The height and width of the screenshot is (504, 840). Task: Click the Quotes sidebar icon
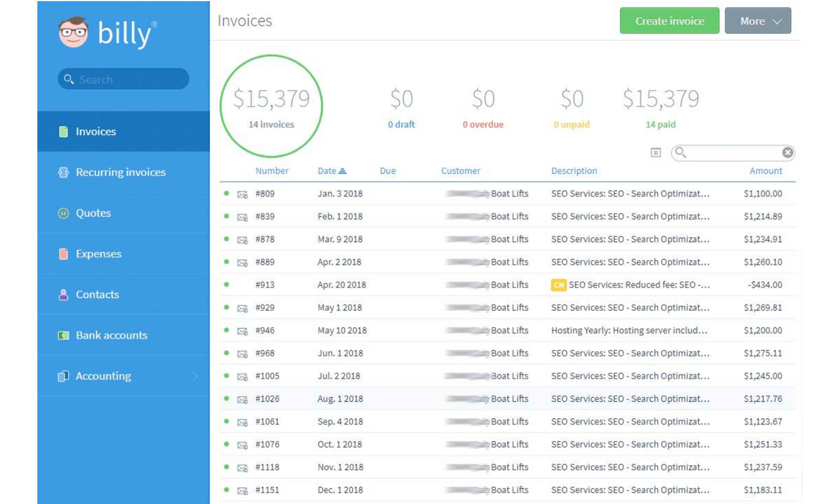63,213
